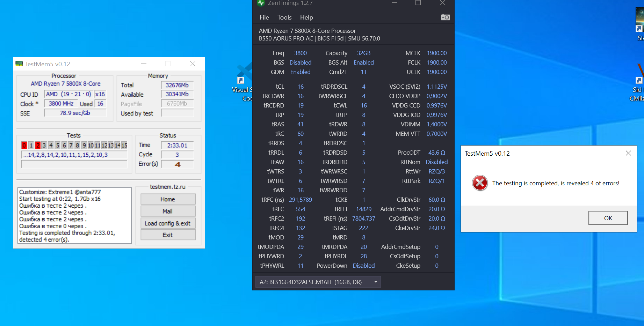This screenshot has height=326, width=644.
Task: Click the Cmd2T value 1T
Action: coord(364,72)
